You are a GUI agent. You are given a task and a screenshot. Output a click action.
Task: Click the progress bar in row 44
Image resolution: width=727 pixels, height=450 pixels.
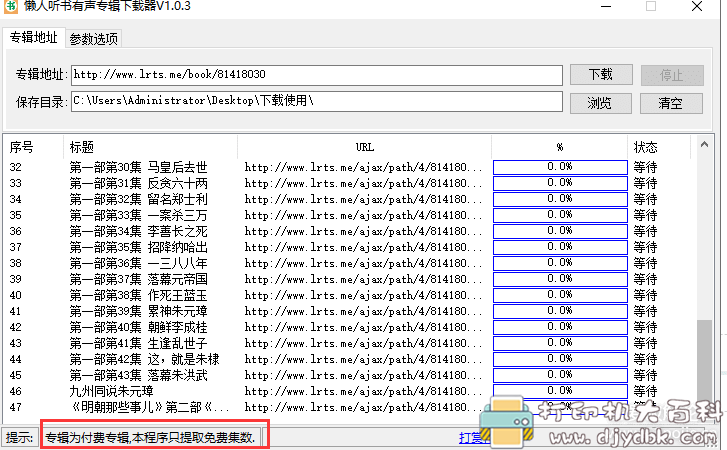click(x=560, y=359)
